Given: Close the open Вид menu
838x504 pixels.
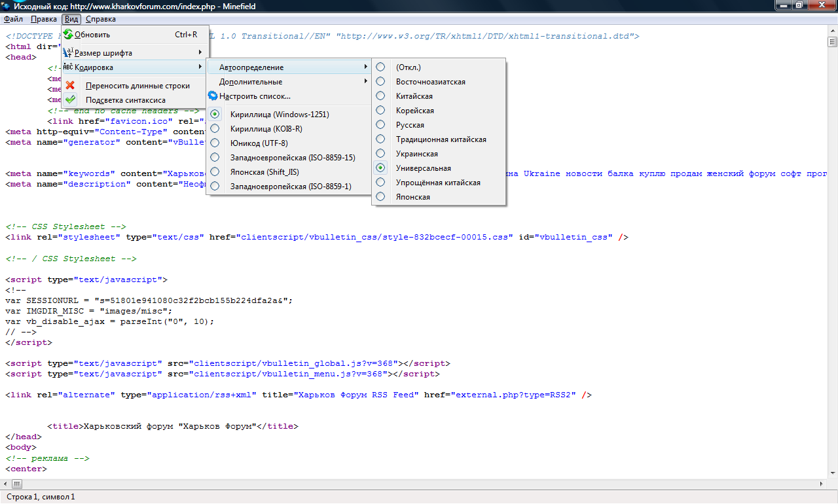Looking at the screenshot, I should point(71,19).
